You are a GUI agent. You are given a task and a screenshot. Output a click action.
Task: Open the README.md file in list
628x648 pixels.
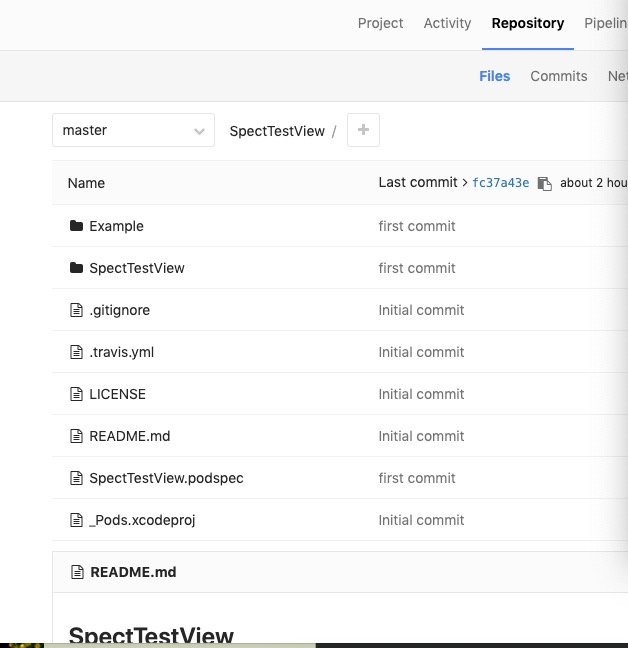click(x=129, y=436)
